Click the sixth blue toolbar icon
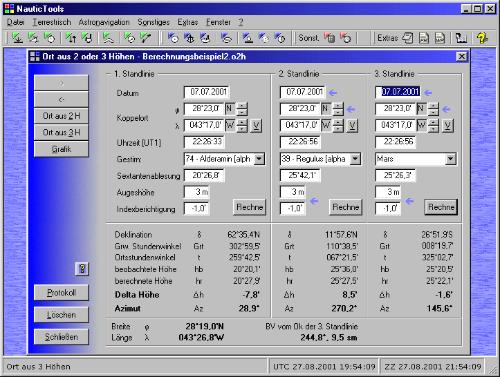Image resolution: width=500 pixels, height=377 pixels. 264,38
